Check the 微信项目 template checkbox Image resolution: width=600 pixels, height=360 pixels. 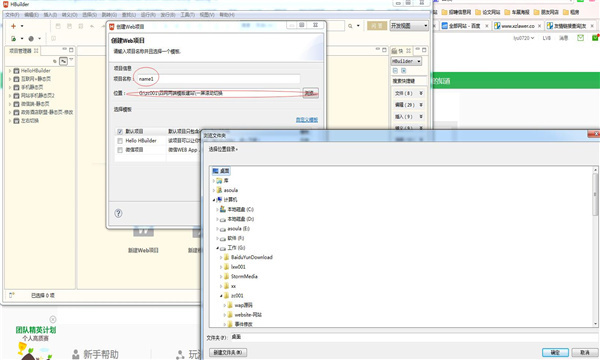[x=120, y=150]
